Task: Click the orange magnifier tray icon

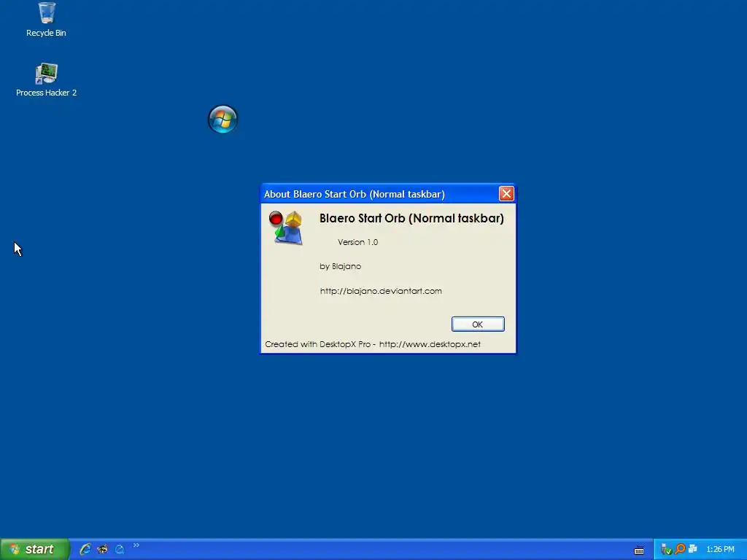Action: click(x=680, y=549)
